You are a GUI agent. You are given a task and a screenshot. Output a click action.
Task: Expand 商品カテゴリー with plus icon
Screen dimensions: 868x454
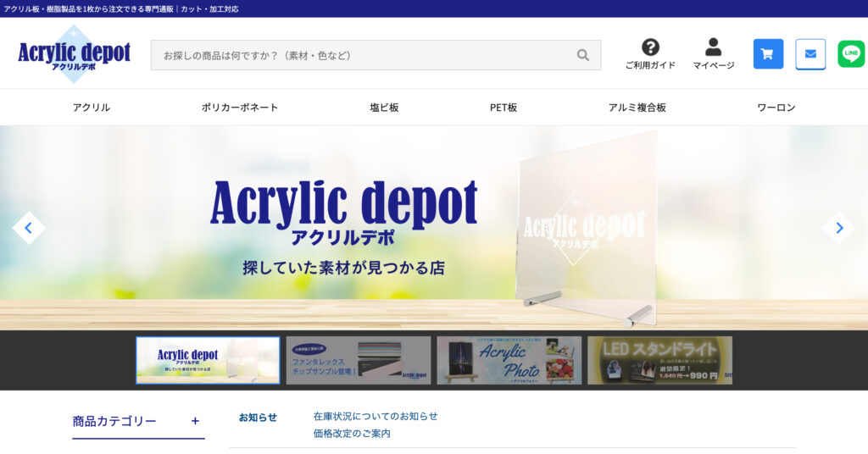pos(195,421)
